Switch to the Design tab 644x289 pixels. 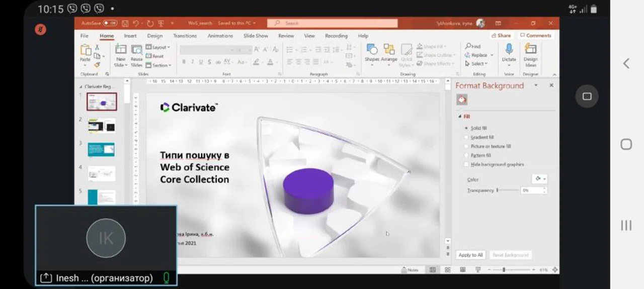tap(155, 36)
